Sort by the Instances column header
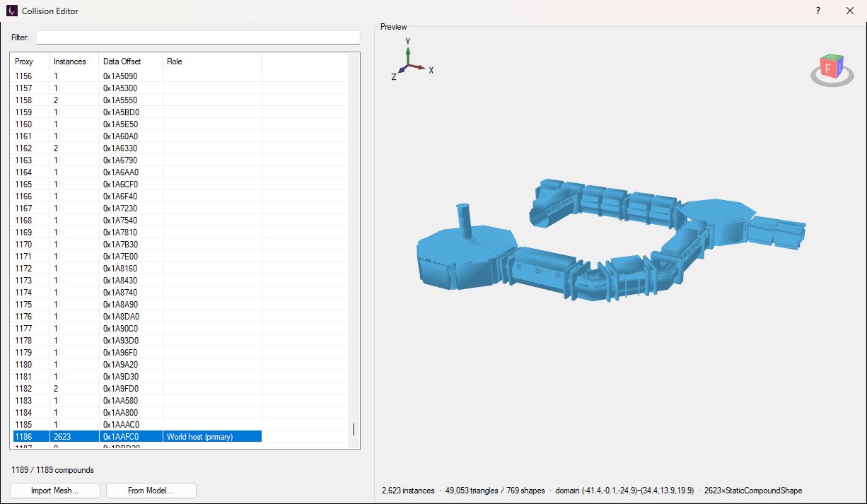This screenshot has width=867, height=504. (74, 61)
